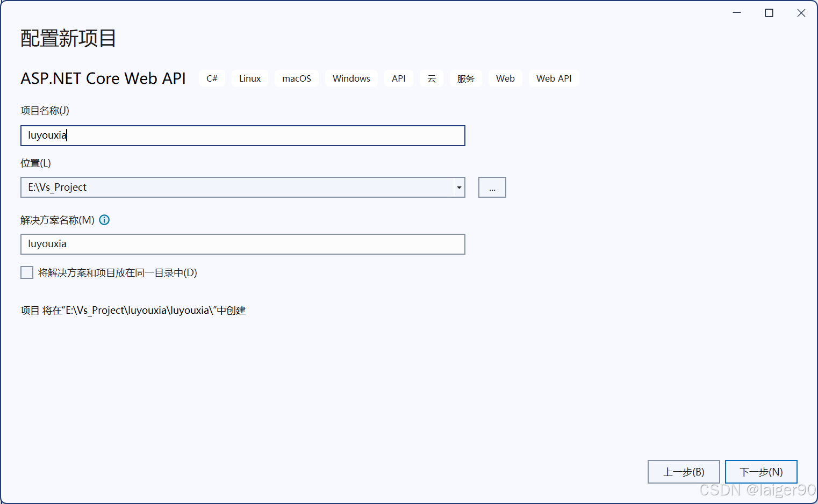This screenshot has width=818, height=504.
Task: Enable placing solution and project in same directory
Action: click(x=27, y=272)
